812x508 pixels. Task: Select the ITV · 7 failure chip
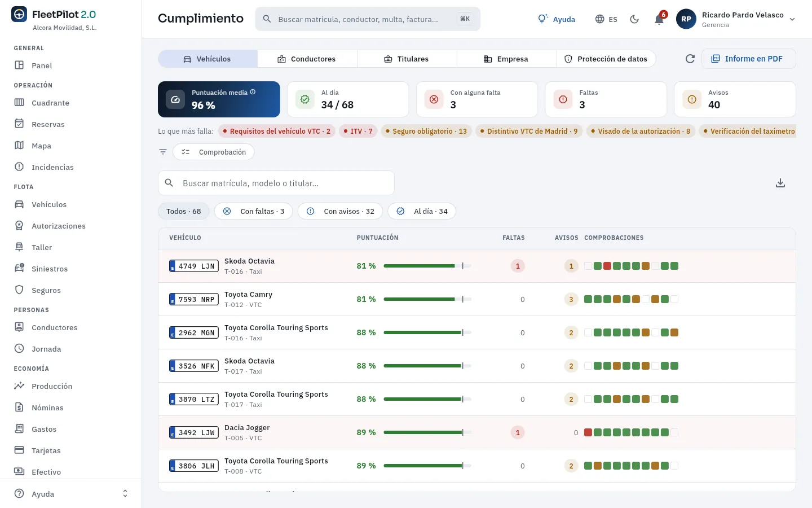pyautogui.click(x=358, y=131)
